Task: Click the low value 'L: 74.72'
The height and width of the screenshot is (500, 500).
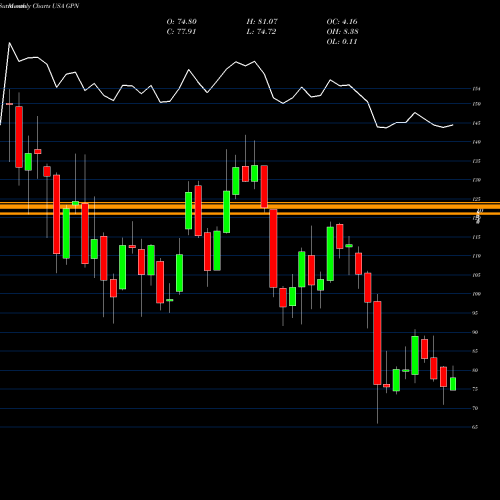Action: point(261,32)
